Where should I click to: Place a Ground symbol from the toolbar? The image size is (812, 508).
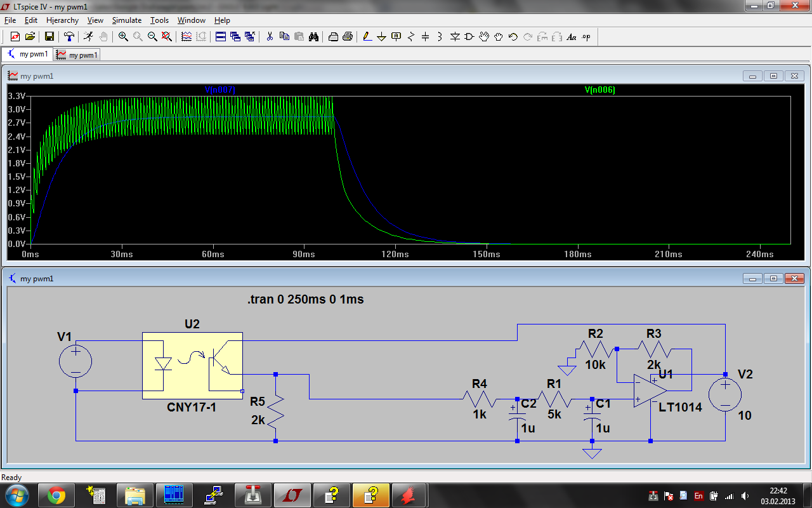point(381,37)
